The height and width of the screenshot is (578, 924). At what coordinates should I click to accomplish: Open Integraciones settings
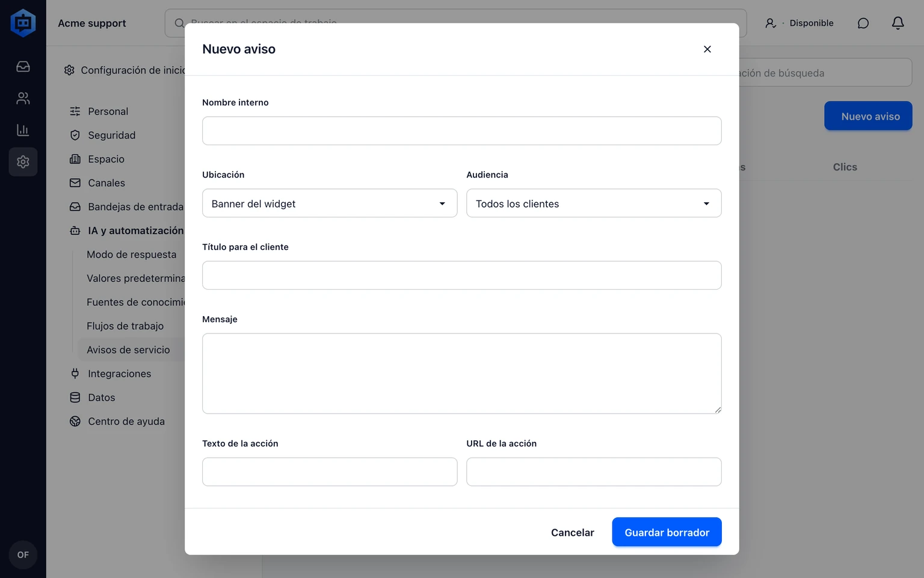pos(119,374)
